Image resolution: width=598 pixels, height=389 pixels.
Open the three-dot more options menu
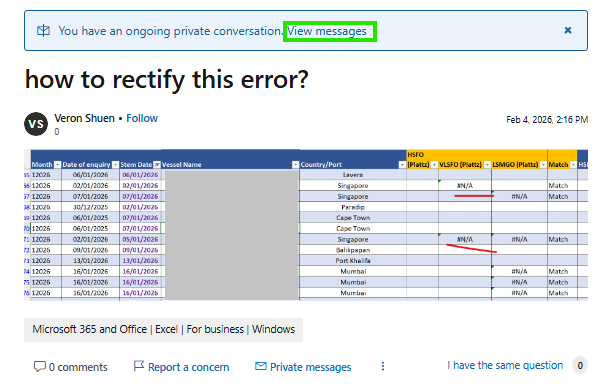(x=383, y=366)
